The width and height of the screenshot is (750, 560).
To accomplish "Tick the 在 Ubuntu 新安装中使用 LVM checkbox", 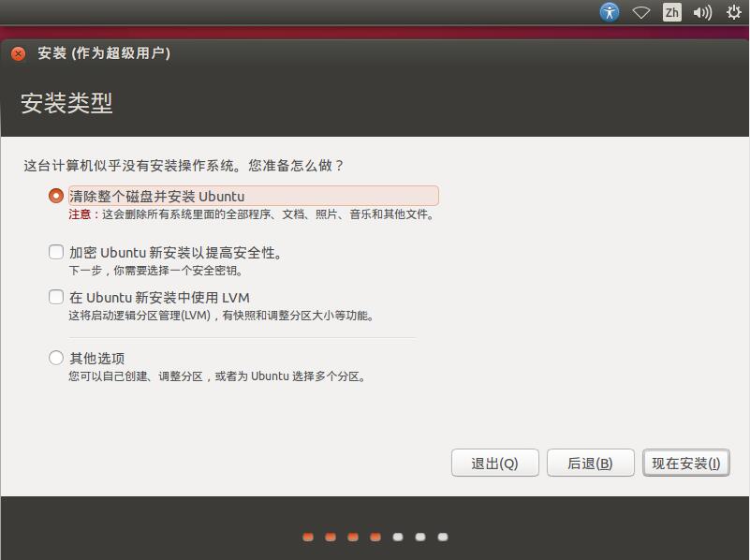I will 56,298.
